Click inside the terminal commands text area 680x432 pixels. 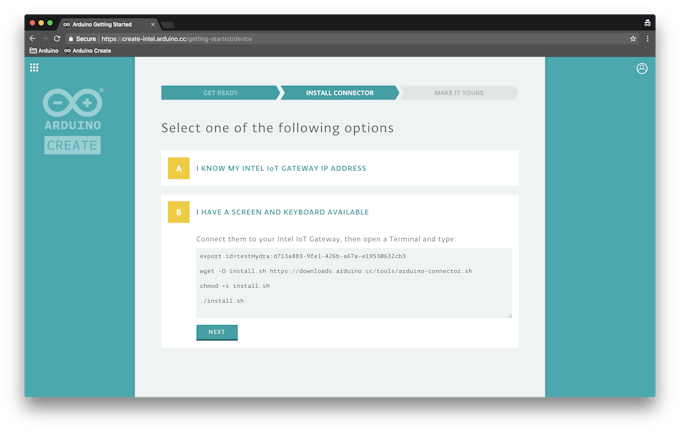pyautogui.click(x=354, y=283)
